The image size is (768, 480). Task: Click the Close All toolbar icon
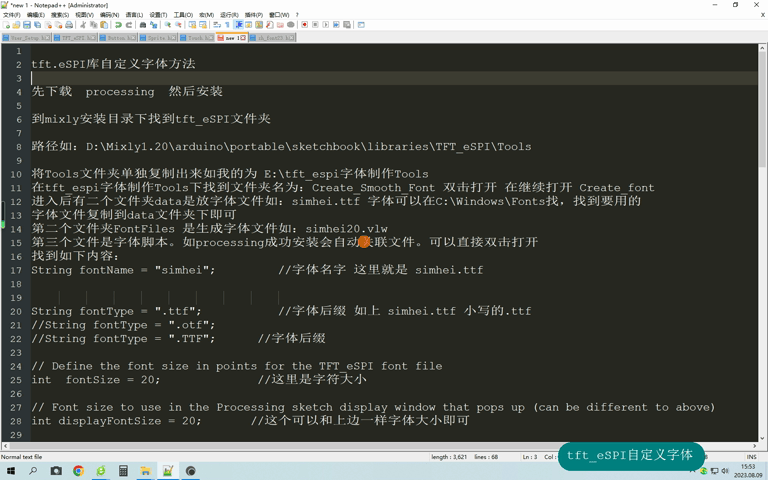click(x=59, y=24)
